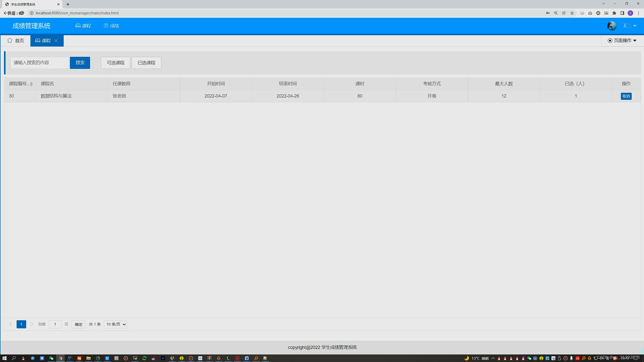Open the 页面操作 dropdown menu
Screen dimensions: 644x362
(x=622, y=41)
